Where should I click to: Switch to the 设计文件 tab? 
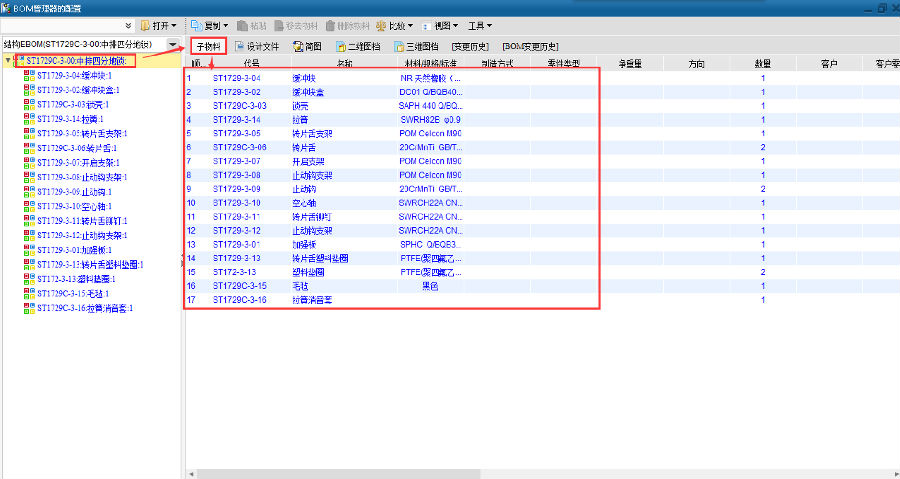click(257, 46)
